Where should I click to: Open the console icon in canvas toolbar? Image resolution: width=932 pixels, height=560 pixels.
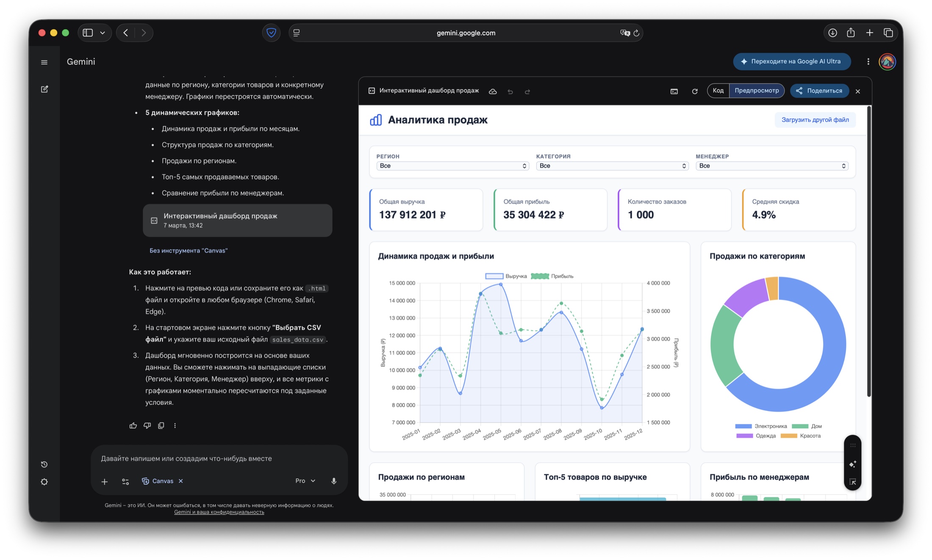pos(674,91)
